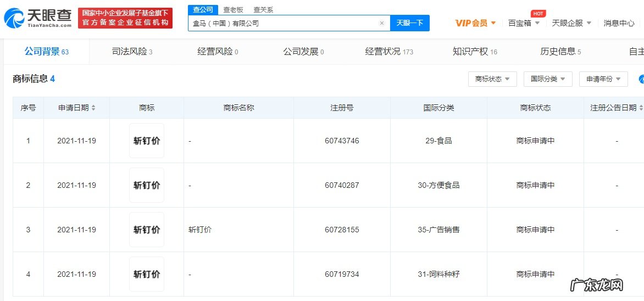The width and height of the screenshot is (644, 301).
Task: Open 消息中心 message center
Action: pyautogui.click(x=619, y=23)
